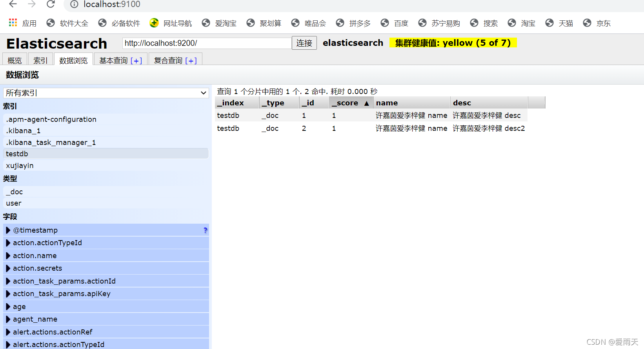Open the 拼多多 bookmark
Screen dimensions: 644x349
click(353, 23)
